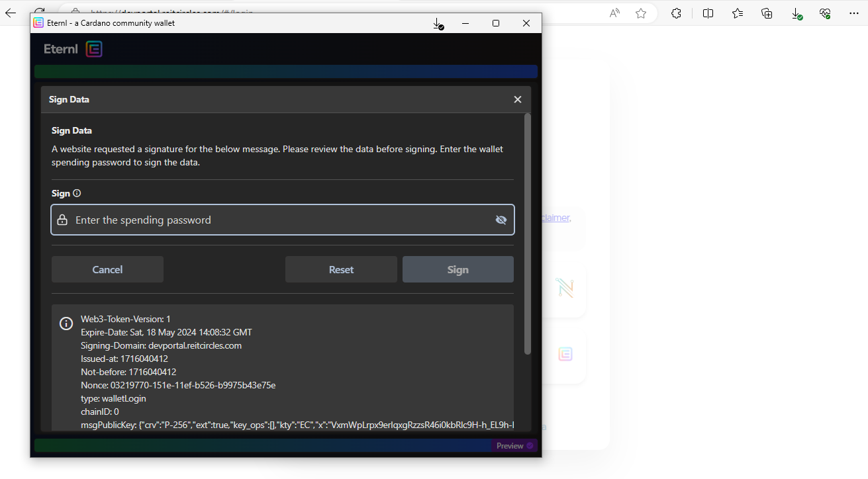Open the browser Extensions puzzle icon

point(676,13)
